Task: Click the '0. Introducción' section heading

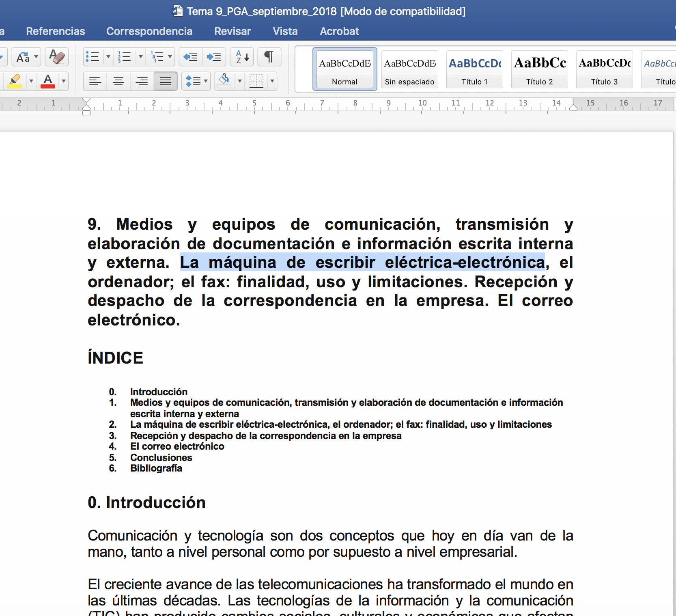Action: (147, 503)
